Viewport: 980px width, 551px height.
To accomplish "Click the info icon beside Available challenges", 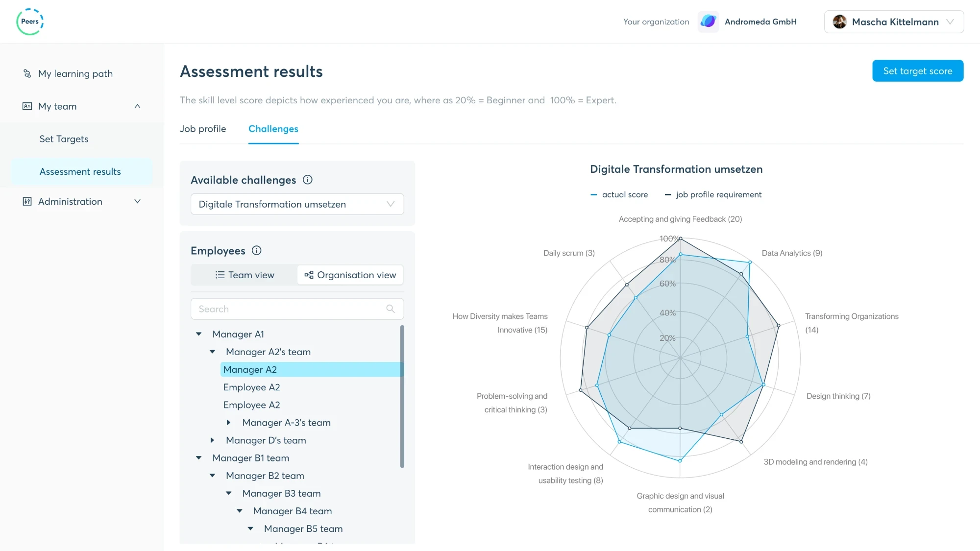I will 308,180.
